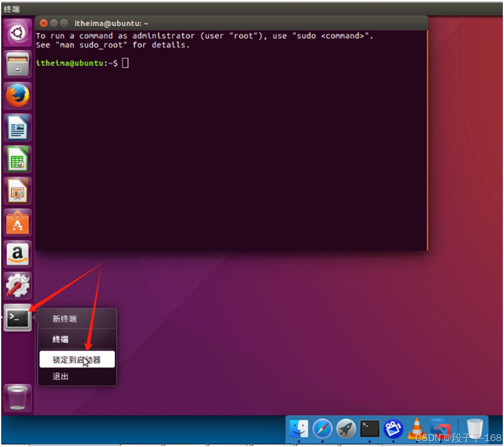This screenshot has height=447, width=504.
Task: Close the terminal window with red button
Action: [x=43, y=23]
